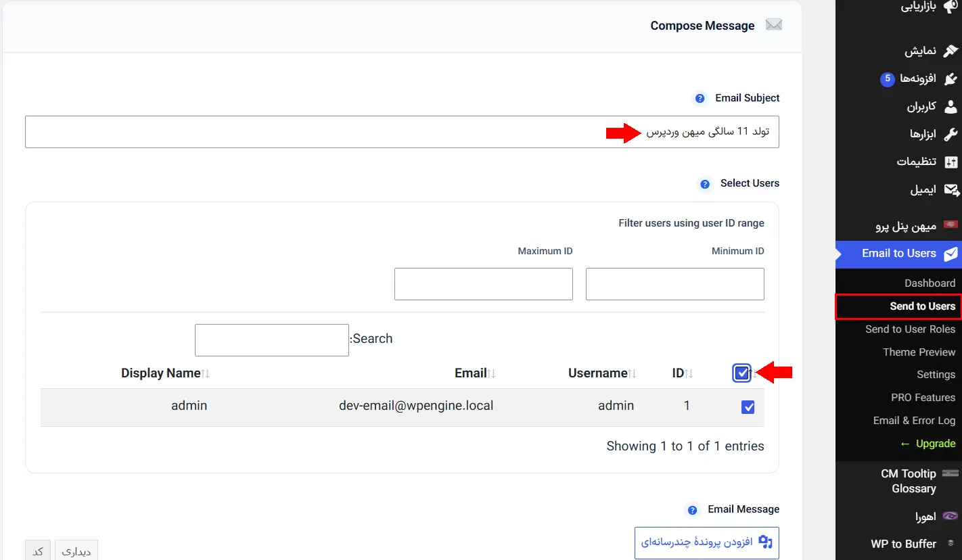Click the users person icon
962x560 pixels.
pyautogui.click(x=950, y=107)
